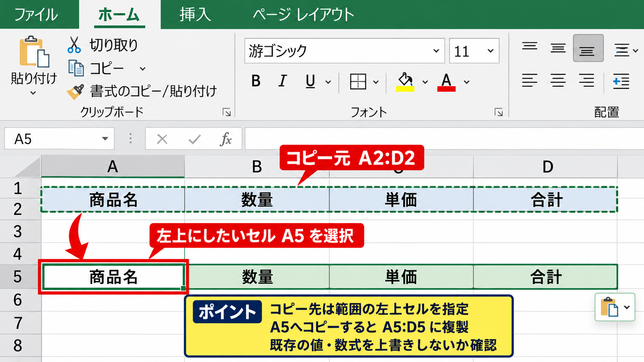Viewport: 644px width, 362px height.
Task: Align text to middle vertically
Action: tap(558, 48)
